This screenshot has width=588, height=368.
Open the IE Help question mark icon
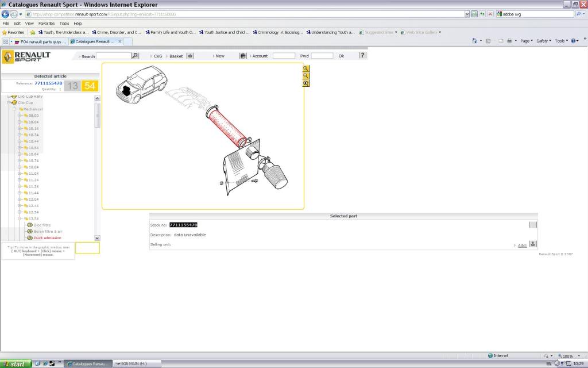point(573,41)
